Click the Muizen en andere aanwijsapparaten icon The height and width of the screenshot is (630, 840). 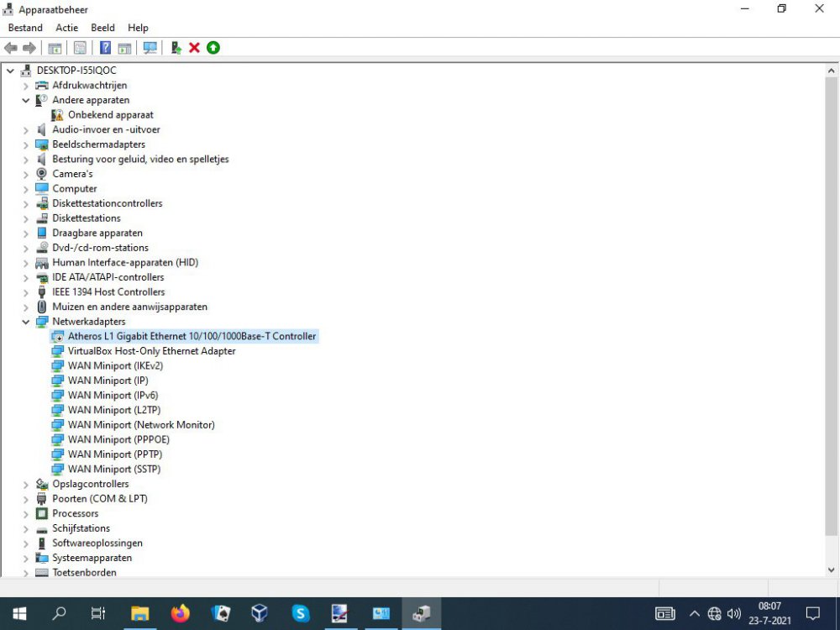[x=42, y=307]
